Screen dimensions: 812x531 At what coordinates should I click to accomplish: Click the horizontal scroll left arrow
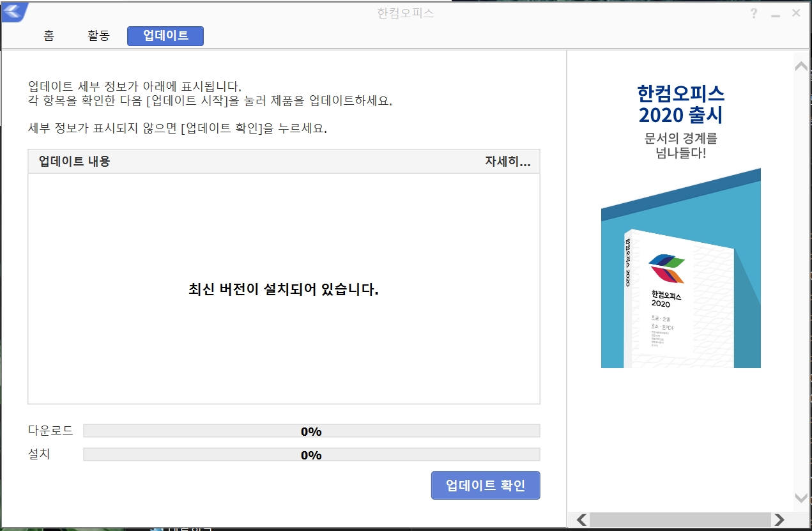pyautogui.click(x=581, y=519)
